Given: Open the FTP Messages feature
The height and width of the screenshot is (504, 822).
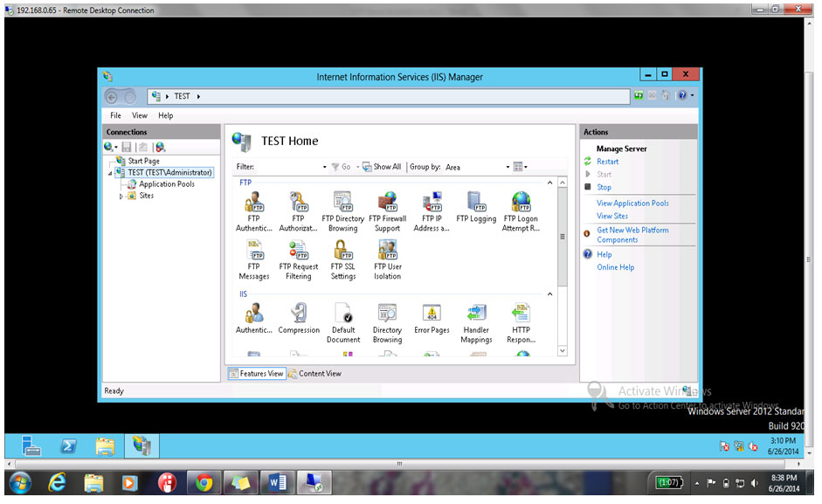Looking at the screenshot, I should [x=253, y=259].
